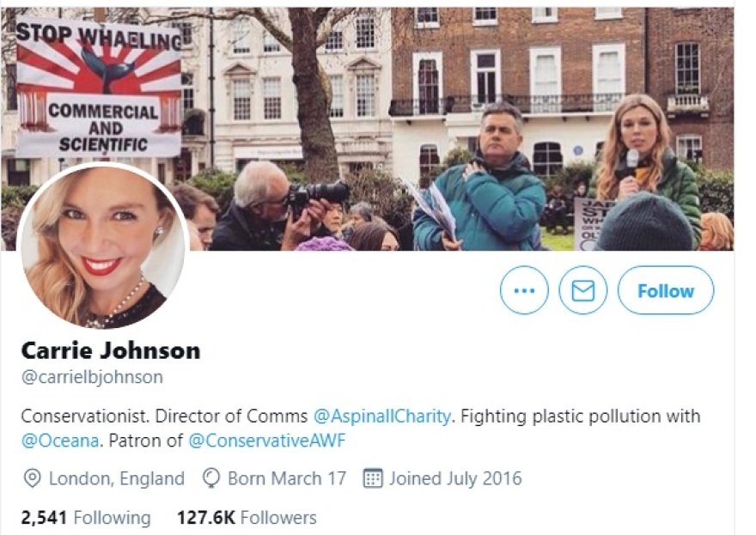Viewport: 756px width, 535px height.
Task: Click the envelope message icon
Action: [583, 290]
